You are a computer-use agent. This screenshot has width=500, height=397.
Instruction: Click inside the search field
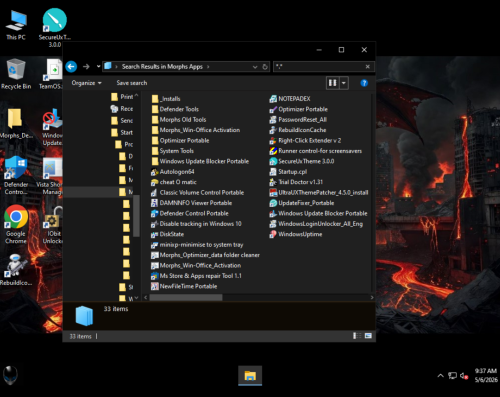tap(318, 67)
